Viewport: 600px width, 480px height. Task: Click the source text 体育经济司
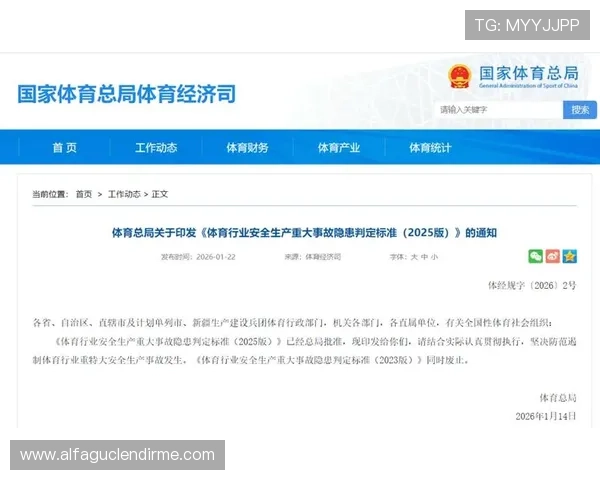tap(323, 257)
